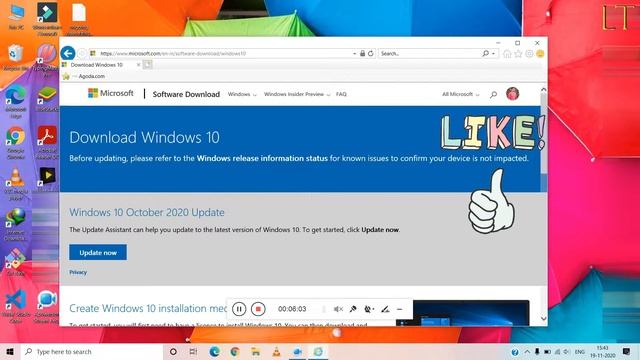The width and height of the screenshot is (640, 360).
Task: Click the page scrollbar up arrow
Action: (543, 89)
